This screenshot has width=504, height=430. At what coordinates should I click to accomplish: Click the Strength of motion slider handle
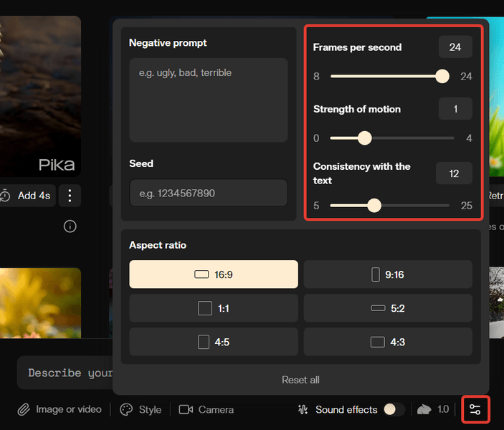point(364,138)
